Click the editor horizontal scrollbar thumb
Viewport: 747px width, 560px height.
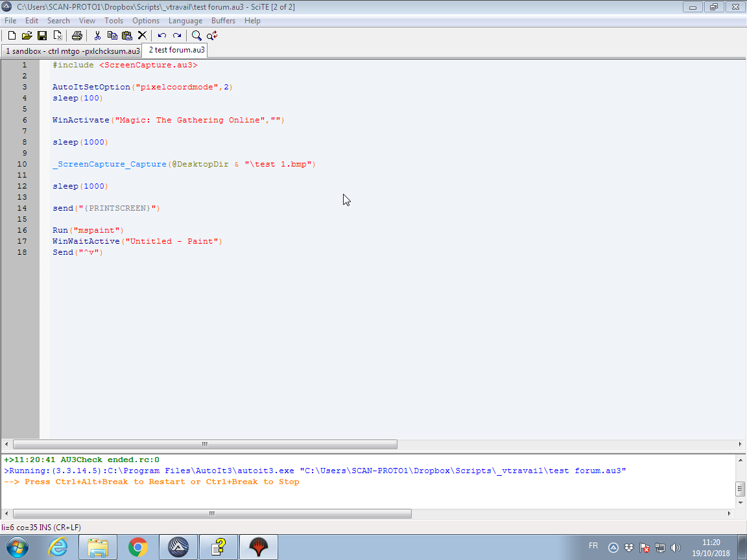[204, 445]
